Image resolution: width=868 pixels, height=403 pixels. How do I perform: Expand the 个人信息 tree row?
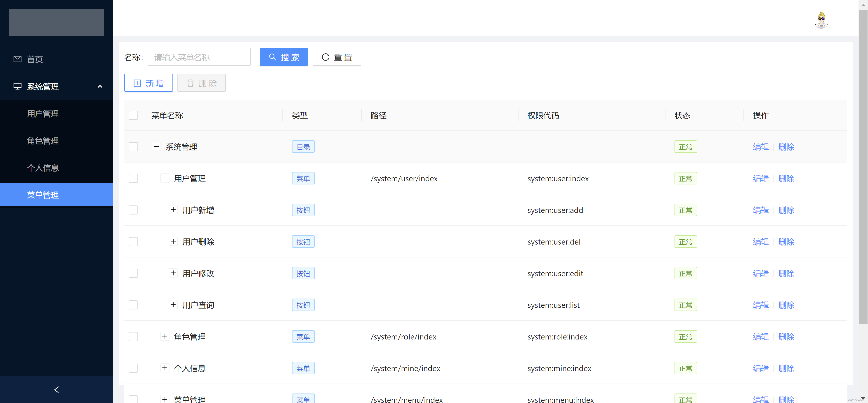coord(165,368)
